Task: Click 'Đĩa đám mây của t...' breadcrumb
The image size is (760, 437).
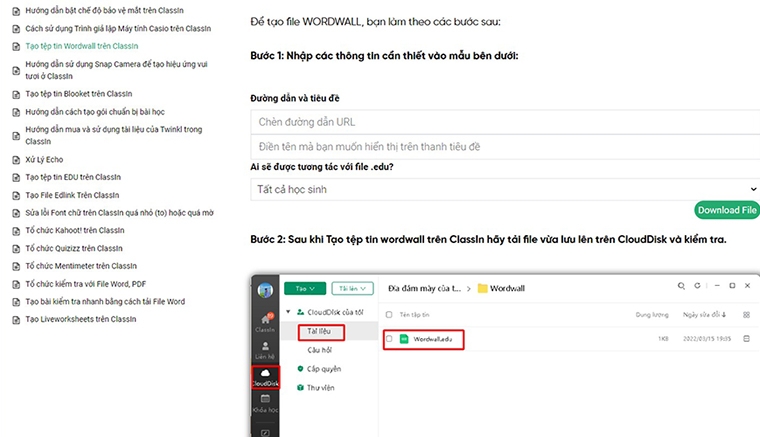Action: [x=424, y=288]
